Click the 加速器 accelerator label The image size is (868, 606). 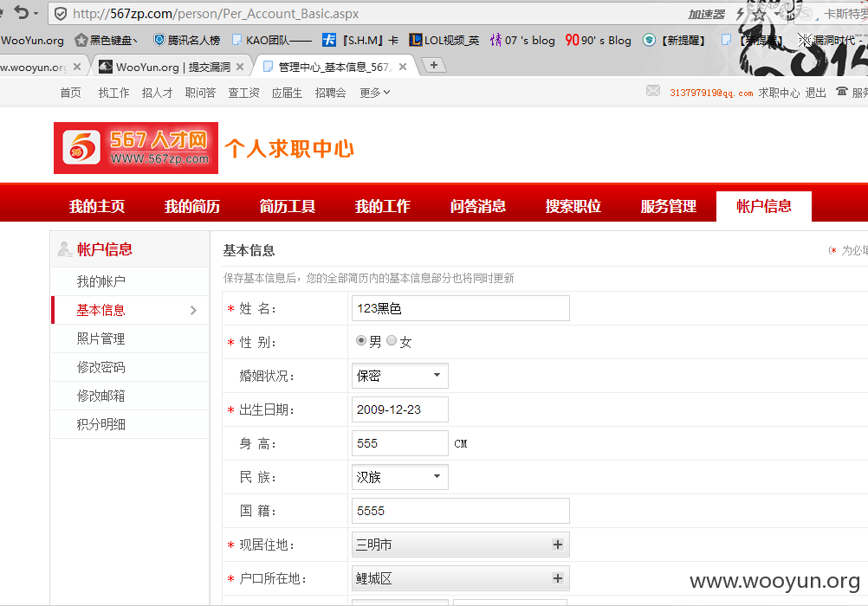706,15
